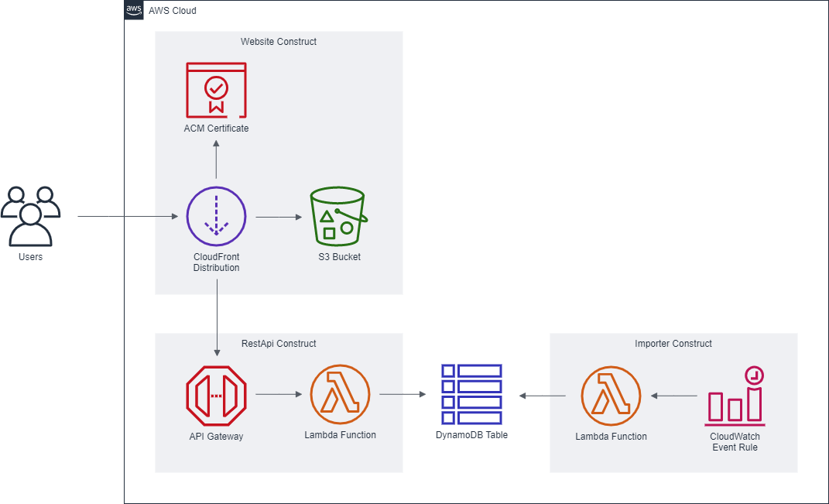This screenshot has width=829, height=504.
Task: Click the "DynamoDB Table" label text
Action: click(x=471, y=435)
